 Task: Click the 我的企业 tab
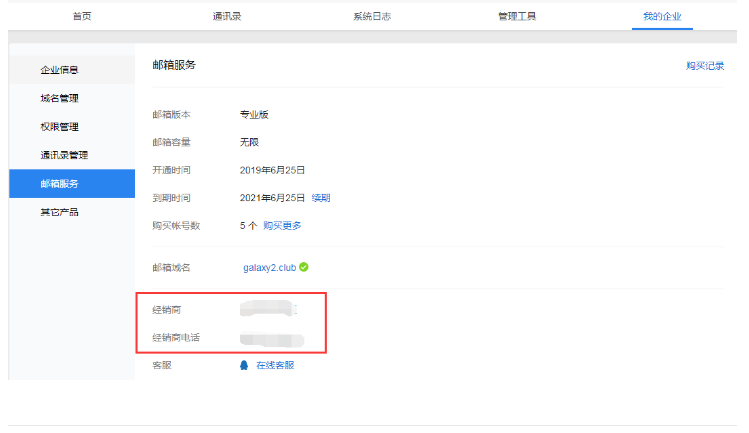coord(661,17)
